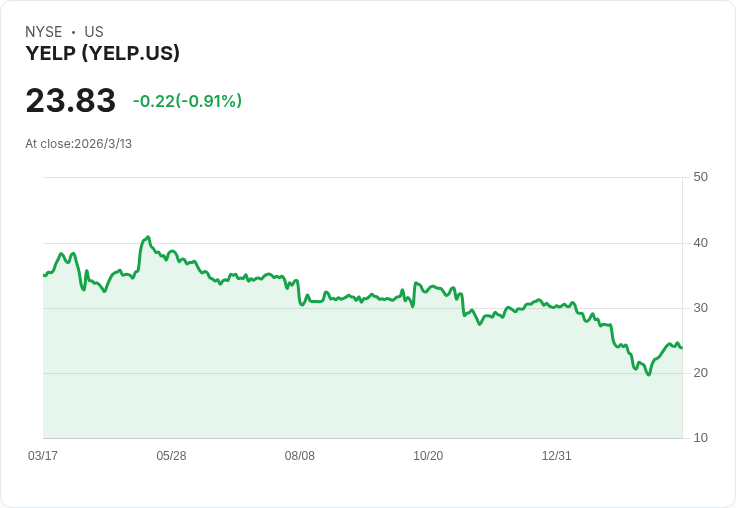736x508 pixels.
Task: Click the 03/17 date axis label
Action: [43, 456]
